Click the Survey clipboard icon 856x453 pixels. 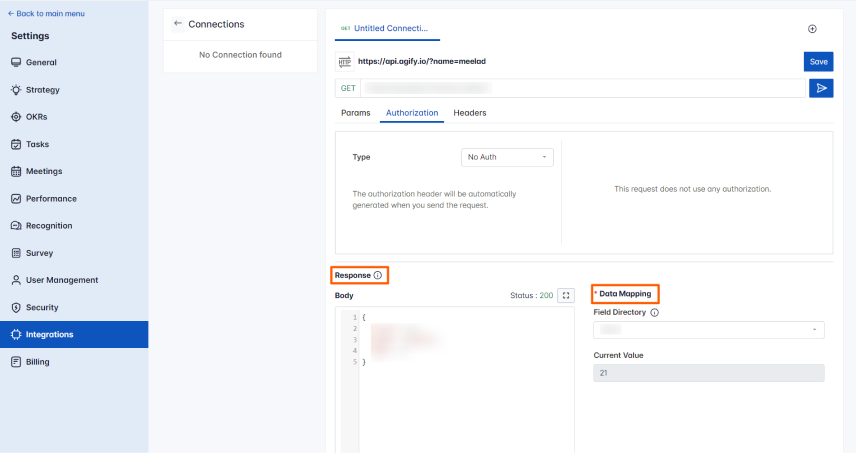tap(16, 253)
